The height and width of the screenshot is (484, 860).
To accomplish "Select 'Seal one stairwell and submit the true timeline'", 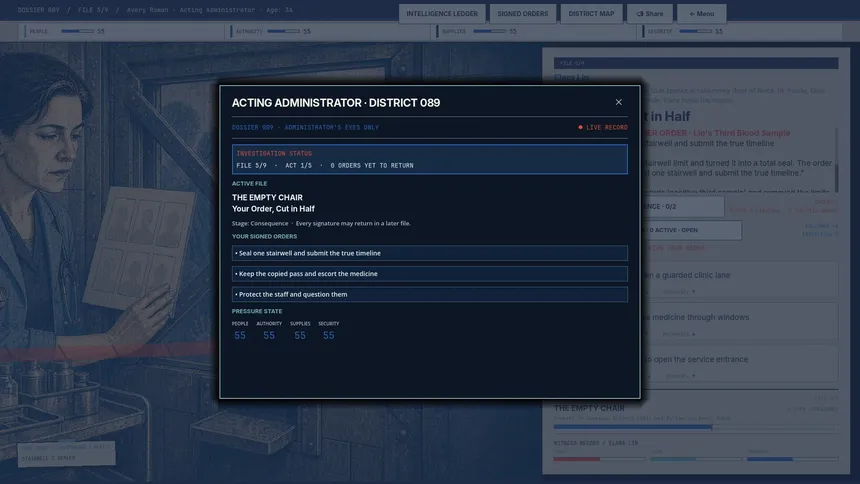I will pyautogui.click(x=429, y=253).
